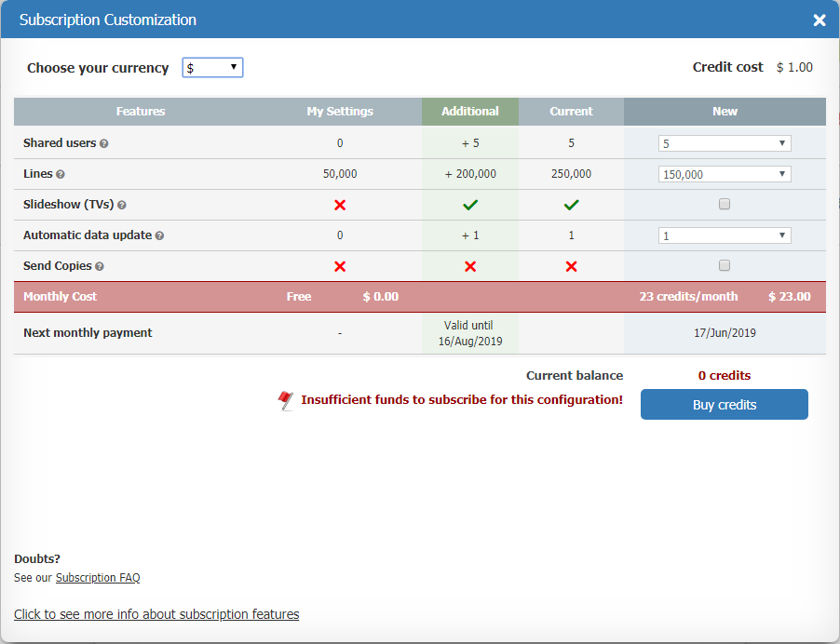The height and width of the screenshot is (644, 840).
Task: Click help icon next to Shared users
Action: 104,144
